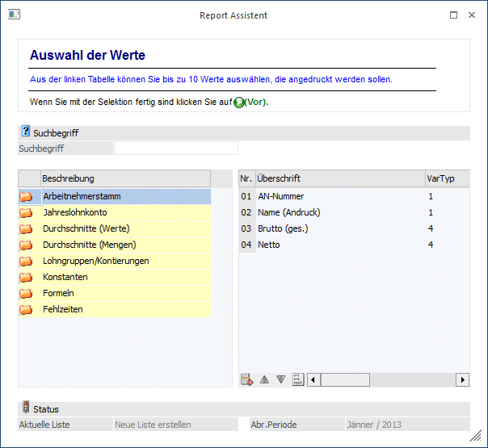
Task: Click the green Vor arrow icon
Action: pos(239,103)
